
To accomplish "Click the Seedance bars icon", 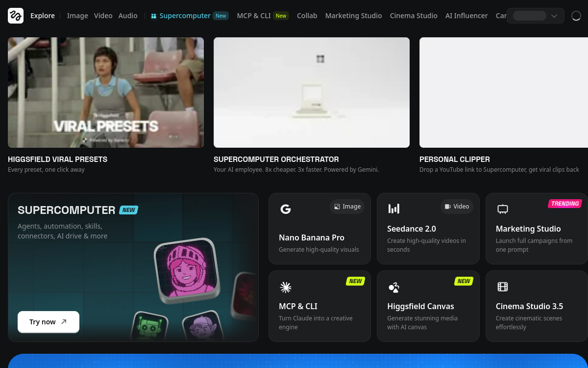I will coord(394,209).
